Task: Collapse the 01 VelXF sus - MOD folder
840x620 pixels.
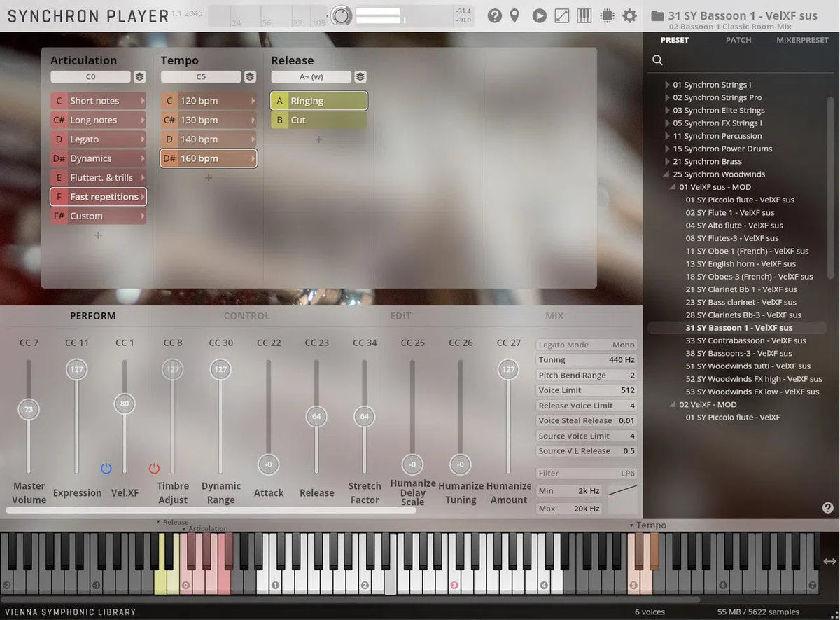Action: point(672,187)
